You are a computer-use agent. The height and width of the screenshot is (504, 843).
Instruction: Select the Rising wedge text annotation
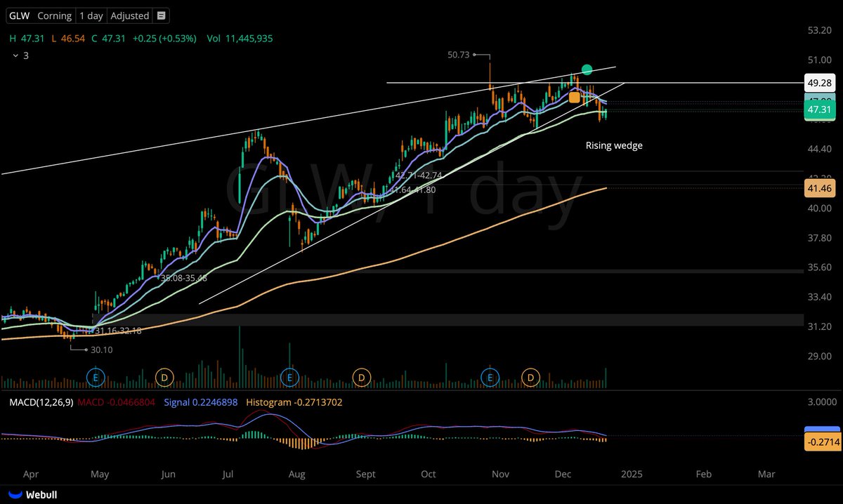[x=614, y=146]
